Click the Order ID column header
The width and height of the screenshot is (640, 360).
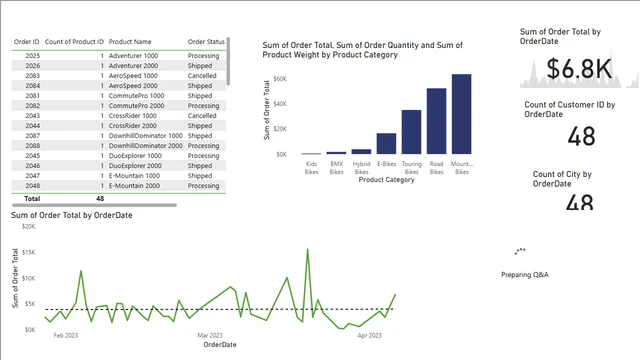(27, 42)
